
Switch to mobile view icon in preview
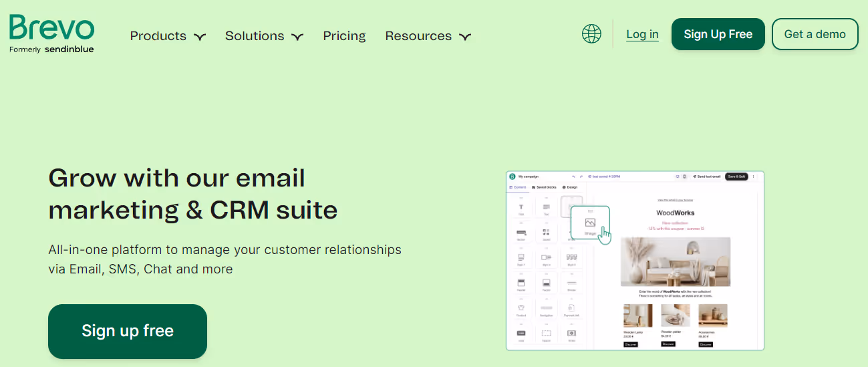[684, 176]
